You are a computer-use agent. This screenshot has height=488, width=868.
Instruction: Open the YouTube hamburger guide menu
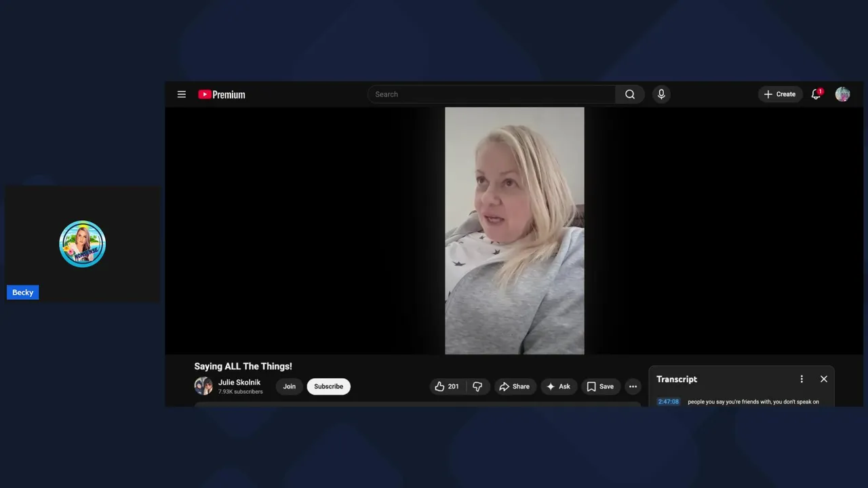[182, 94]
